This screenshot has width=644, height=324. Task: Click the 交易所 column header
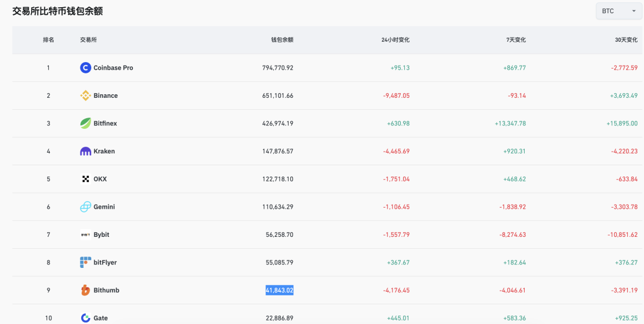[88, 40]
